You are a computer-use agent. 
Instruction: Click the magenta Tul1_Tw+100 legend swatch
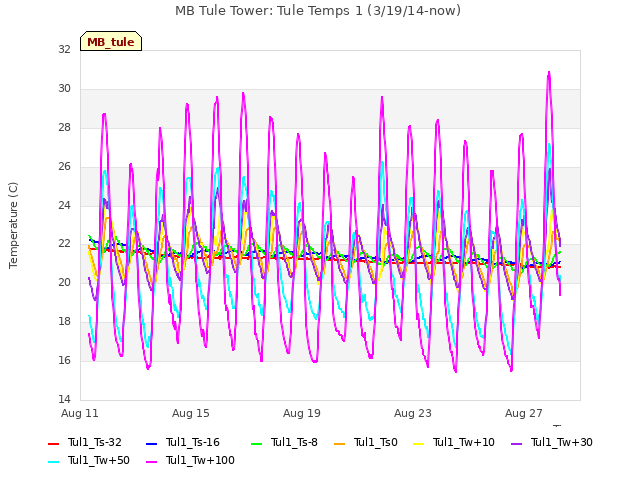(x=151, y=462)
